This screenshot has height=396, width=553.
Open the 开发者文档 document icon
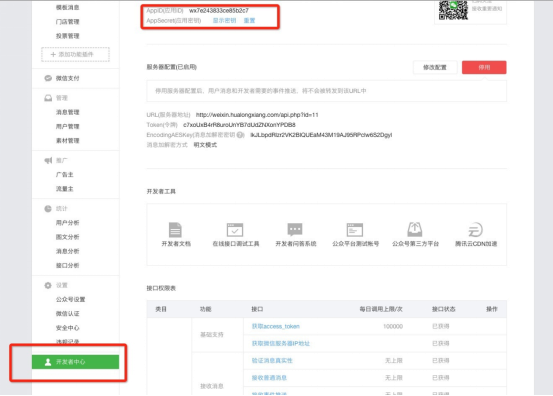[175, 230]
